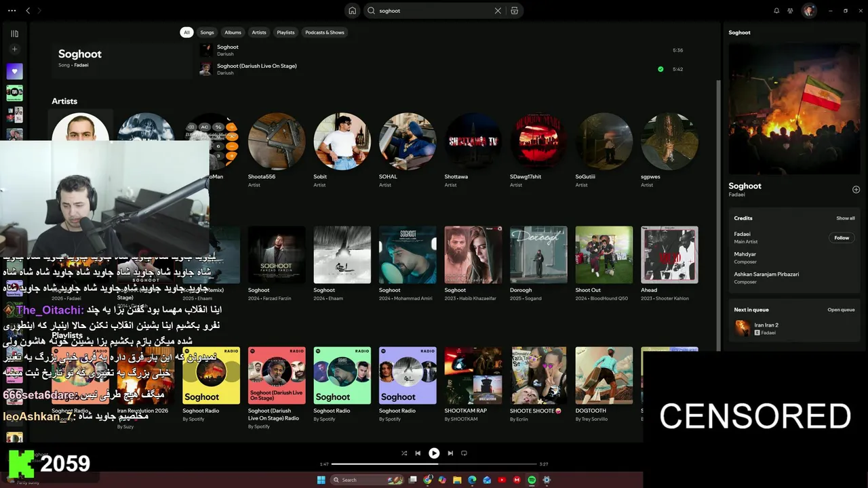Navigate forward with the right arrow
This screenshot has height=488, width=868.
coord(39,11)
